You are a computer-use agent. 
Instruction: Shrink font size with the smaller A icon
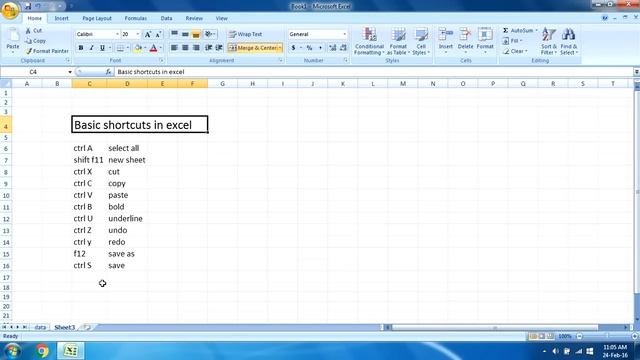[158, 34]
